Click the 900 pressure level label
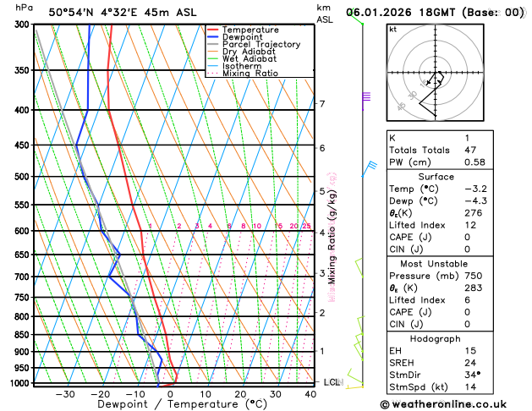Image resolution: width=532 pixels, height=411 pixels. tap(24, 352)
